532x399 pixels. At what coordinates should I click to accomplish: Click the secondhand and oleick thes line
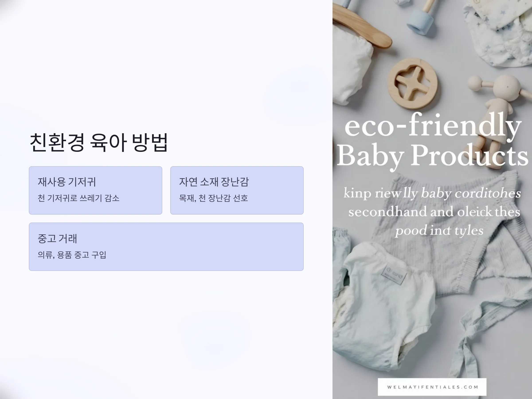coord(434,212)
